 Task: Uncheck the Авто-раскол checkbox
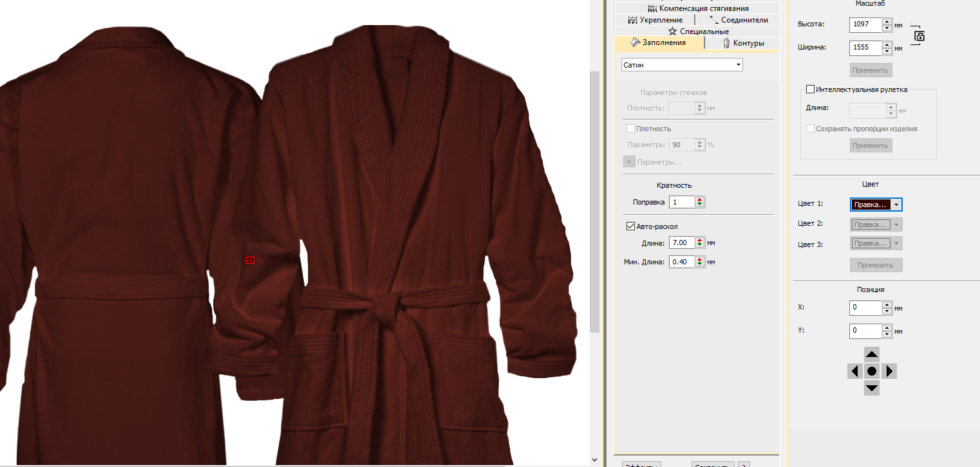630,226
